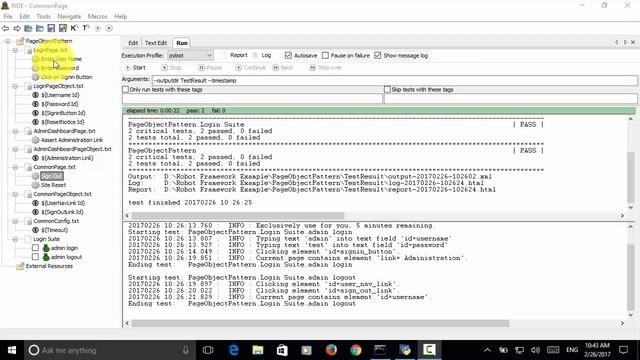Select the ${Timeout} variable
The height and width of the screenshot is (360, 640).
click(x=54, y=230)
